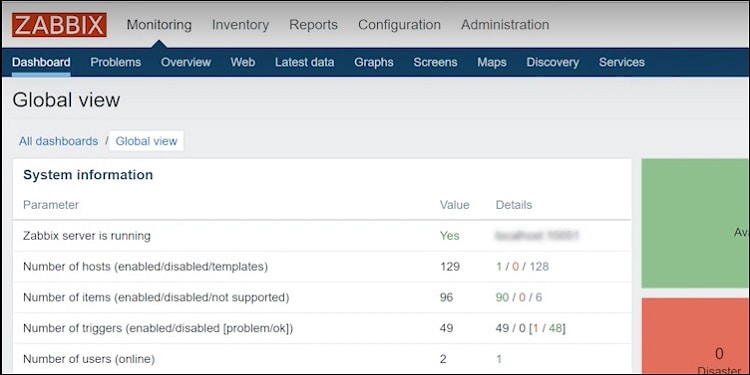Screen dimensions: 750x375
Task: Switch to the Maps tab
Action: pyautogui.click(x=492, y=62)
